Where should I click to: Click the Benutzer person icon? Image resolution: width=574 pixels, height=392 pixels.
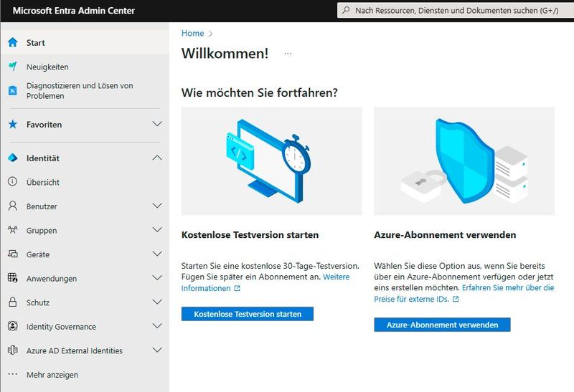coord(12,206)
